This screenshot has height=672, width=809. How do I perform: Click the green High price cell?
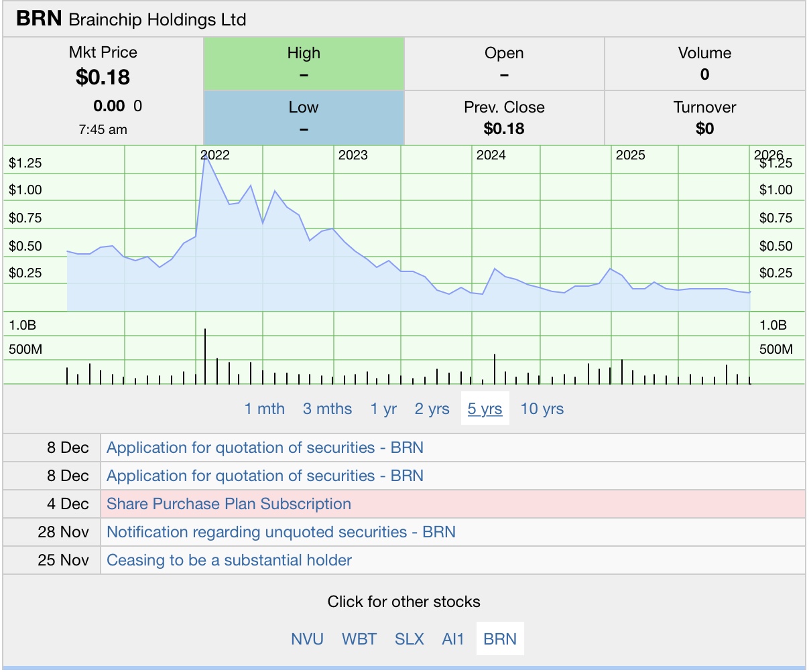tap(304, 64)
